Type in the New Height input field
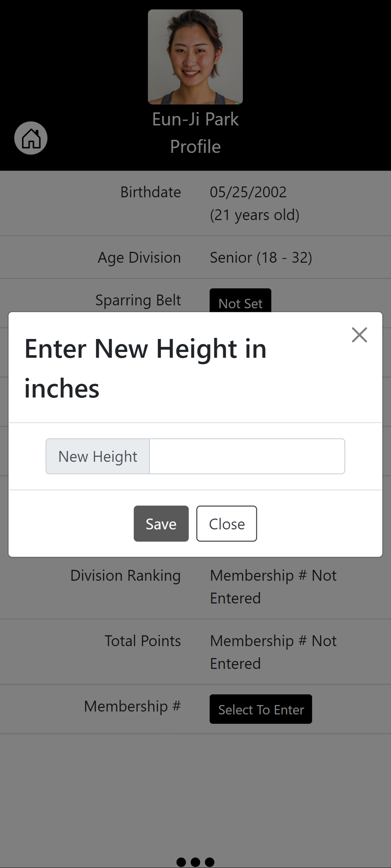391x868 pixels. coord(247,456)
